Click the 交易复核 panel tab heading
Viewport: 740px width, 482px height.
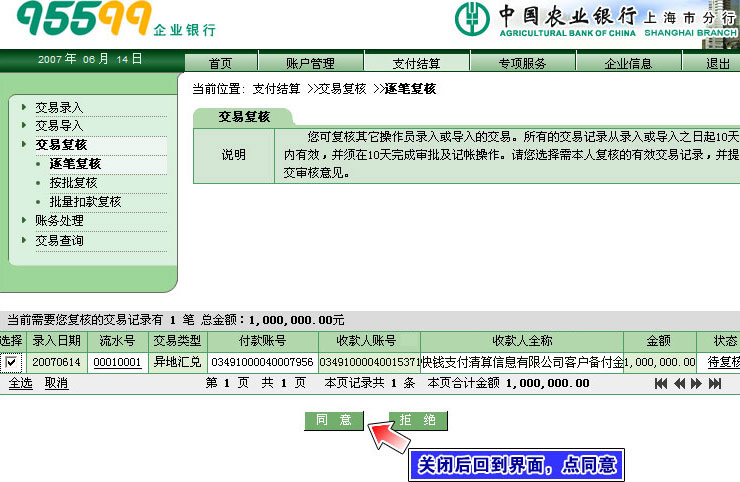(x=244, y=117)
